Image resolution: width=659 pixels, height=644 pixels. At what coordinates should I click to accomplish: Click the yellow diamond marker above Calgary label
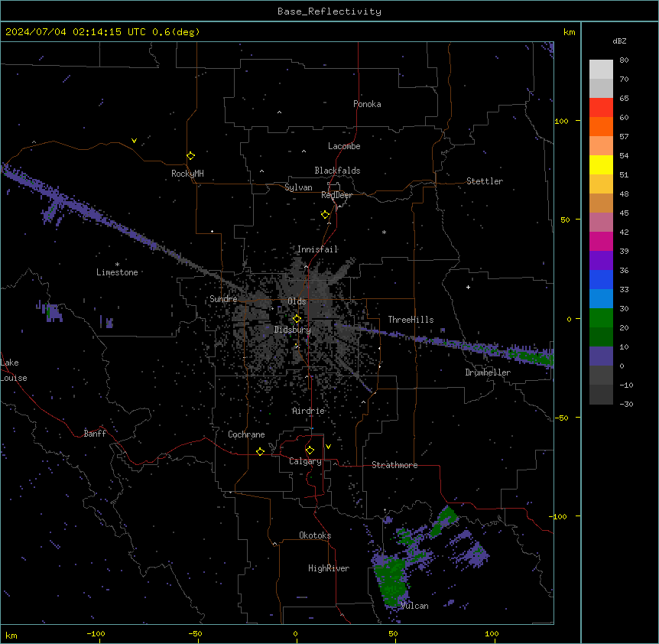click(310, 450)
